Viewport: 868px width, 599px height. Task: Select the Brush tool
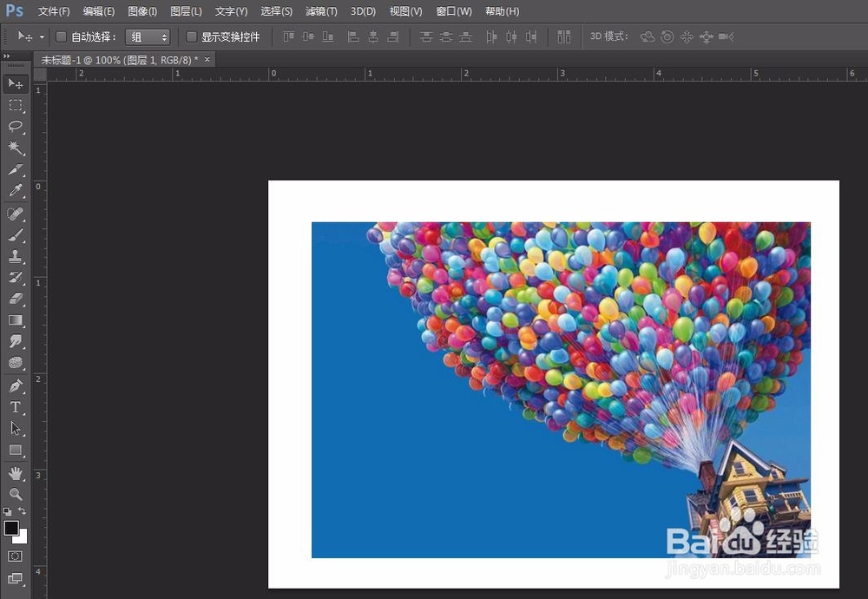tap(16, 234)
